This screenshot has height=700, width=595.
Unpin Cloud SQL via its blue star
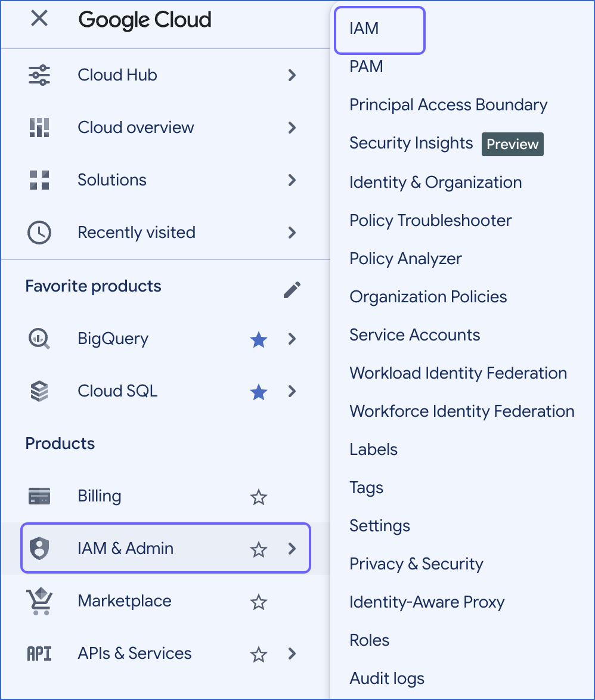[x=258, y=392]
